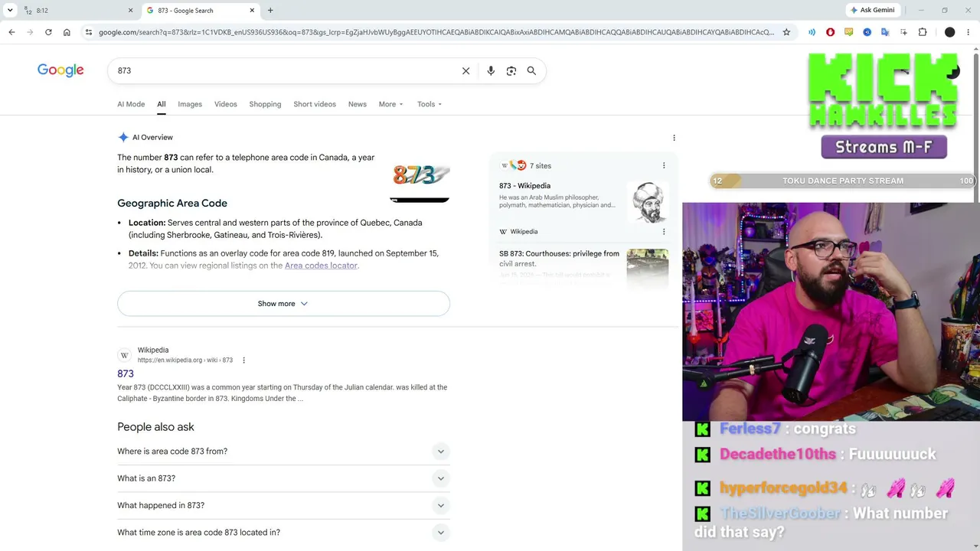
Task: Switch to Short videos results
Action: pyautogui.click(x=315, y=104)
